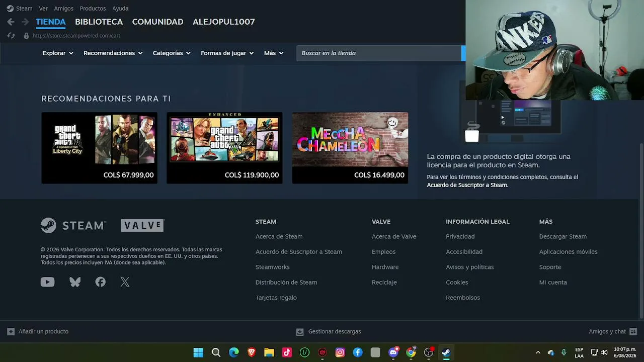This screenshot has height=362, width=644.
Task: Open the Steamworks link
Action: click(x=272, y=267)
